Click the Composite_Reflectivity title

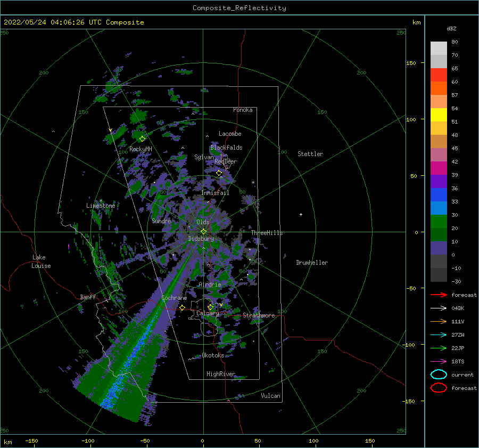pos(240,8)
